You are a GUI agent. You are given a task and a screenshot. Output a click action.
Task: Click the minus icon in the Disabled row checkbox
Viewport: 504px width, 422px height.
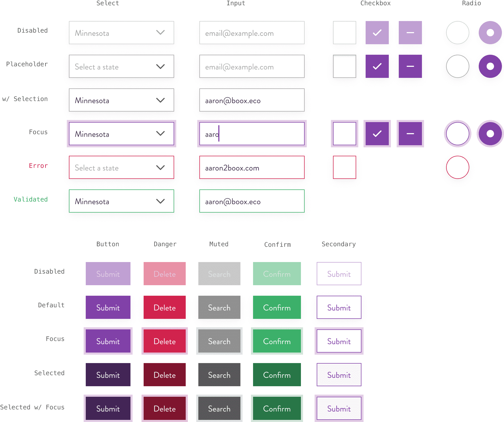(410, 33)
